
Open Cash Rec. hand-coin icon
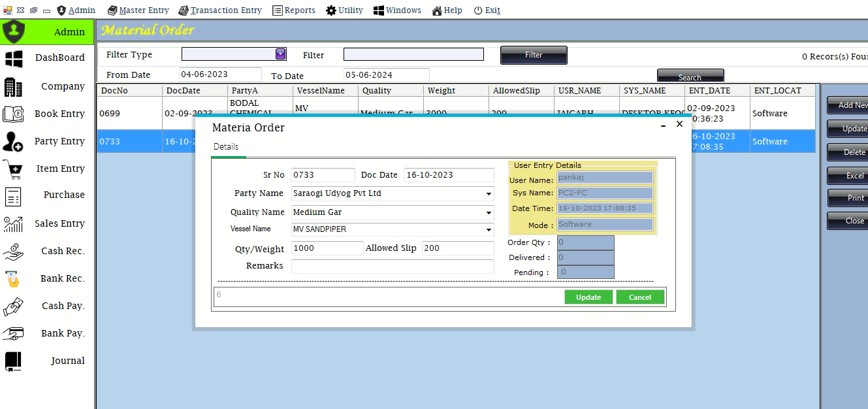[14, 252]
